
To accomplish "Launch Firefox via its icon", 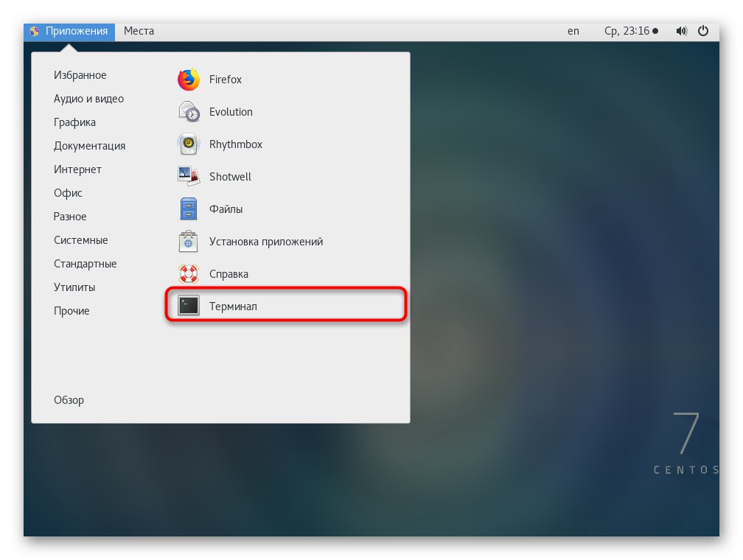I will tap(189, 79).
